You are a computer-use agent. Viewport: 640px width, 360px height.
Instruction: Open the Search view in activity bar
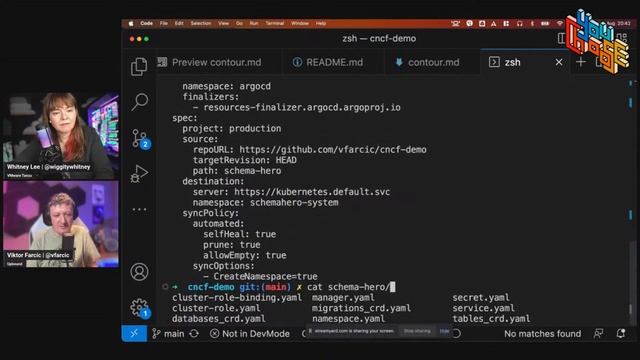click(x=139, y=102)
